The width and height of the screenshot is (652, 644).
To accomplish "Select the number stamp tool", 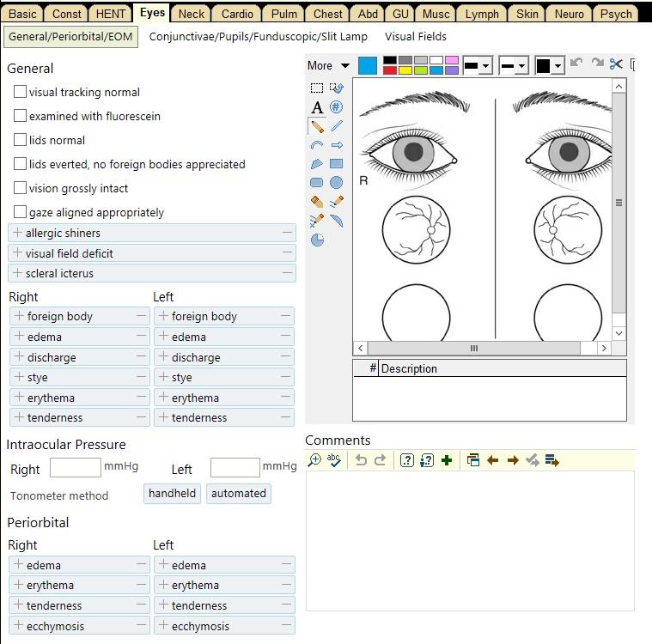I will point(337,107).
